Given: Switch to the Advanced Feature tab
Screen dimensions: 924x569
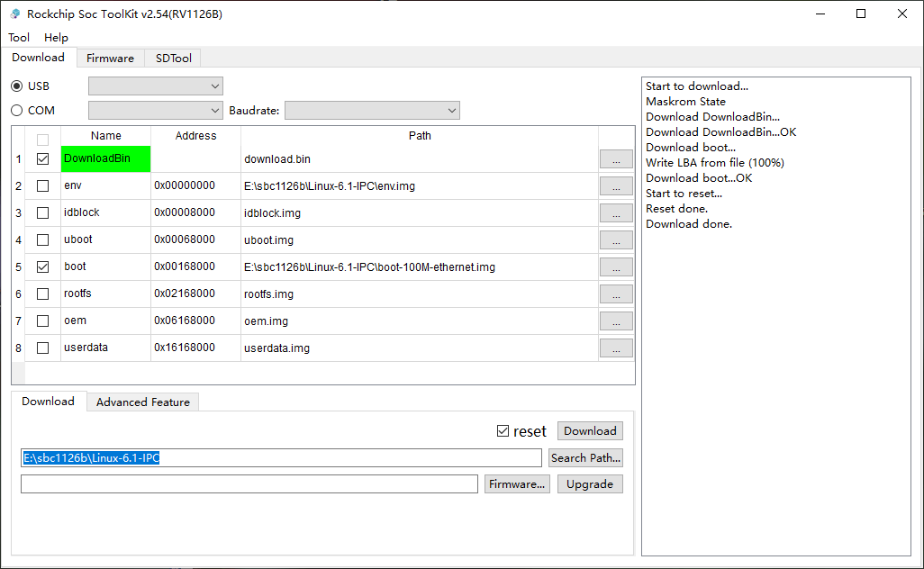Looking at the screenshot, I should pos(143,402).
